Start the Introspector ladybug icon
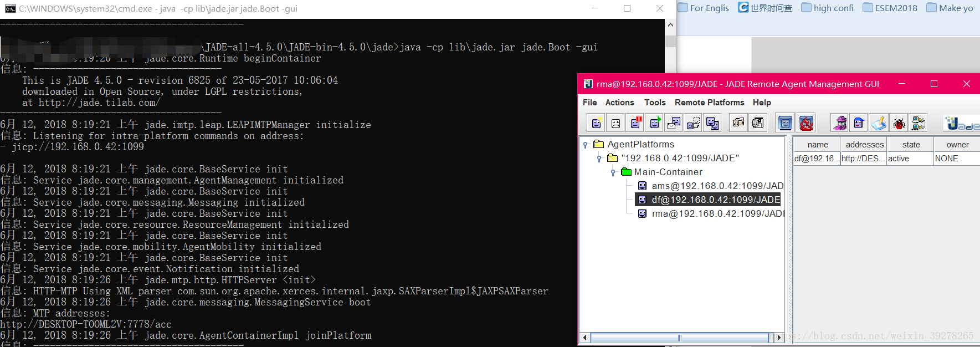Viewport: 980px width, 347px height. [x=899, y=123]
